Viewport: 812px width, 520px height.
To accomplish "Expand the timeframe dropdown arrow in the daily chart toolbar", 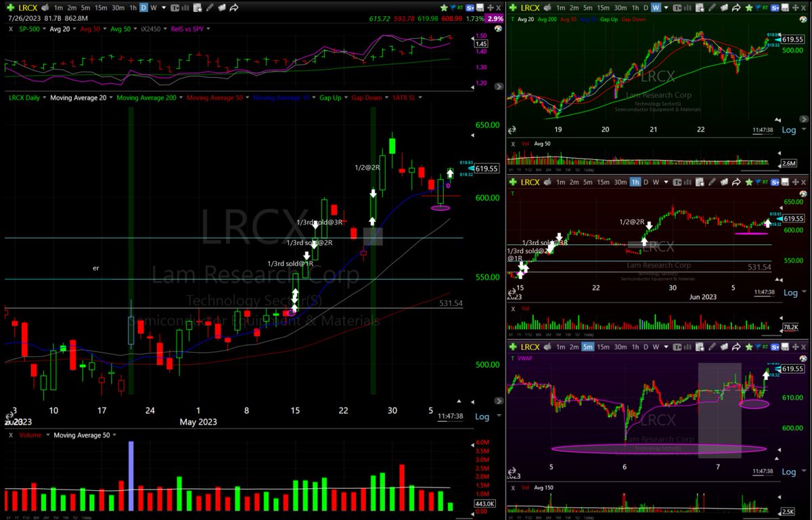I will pyautogui.click(x=164, y=8).
